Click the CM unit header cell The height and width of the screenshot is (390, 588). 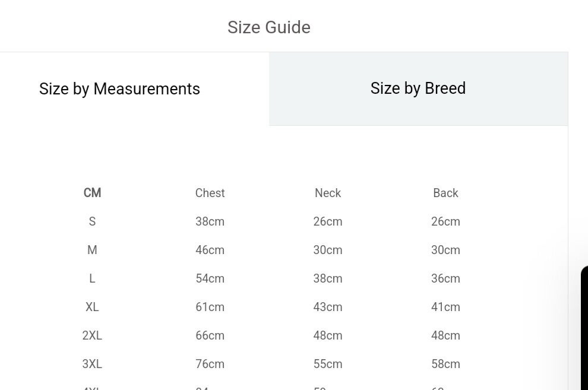(x=92, y=193)
